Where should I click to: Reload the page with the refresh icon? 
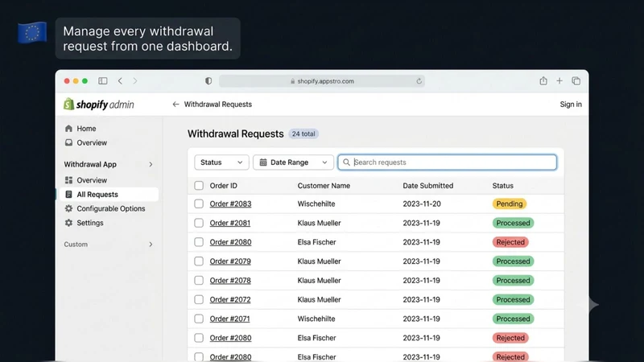(419, 81)
